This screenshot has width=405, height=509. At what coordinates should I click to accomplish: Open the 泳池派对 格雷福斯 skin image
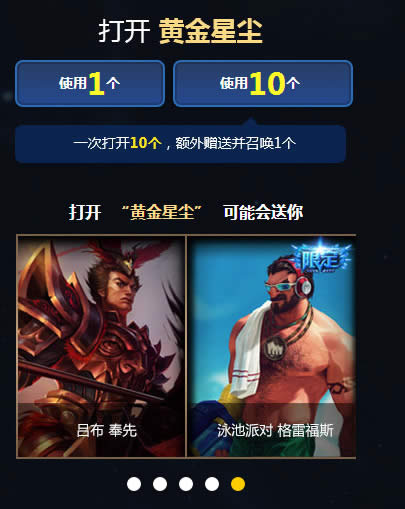coord(271,346)
